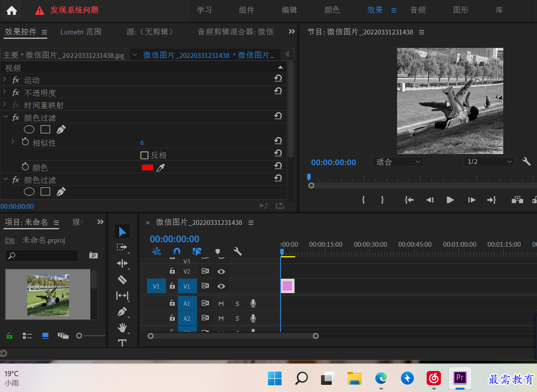Screen dimensions: 537x392
Task: Click the 发现系统问题 warning link
Action: (x=75, y=10)
